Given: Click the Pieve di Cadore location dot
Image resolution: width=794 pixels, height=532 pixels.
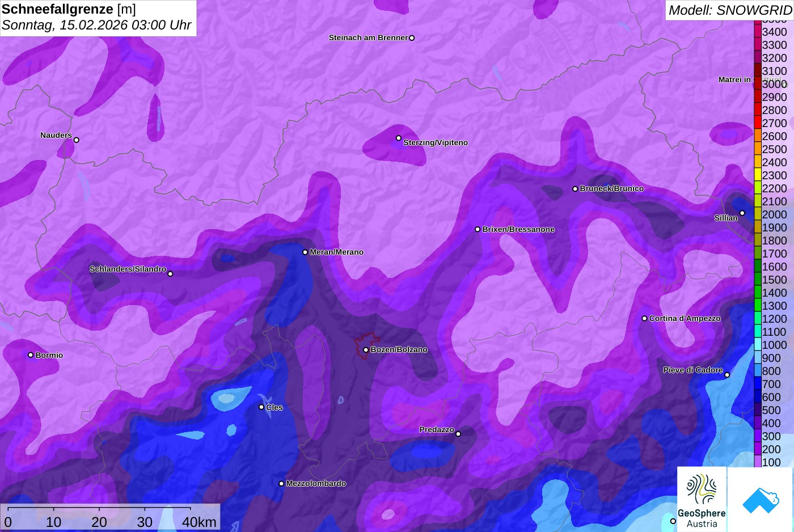Looking at the screenshot, I should [727, 375].
